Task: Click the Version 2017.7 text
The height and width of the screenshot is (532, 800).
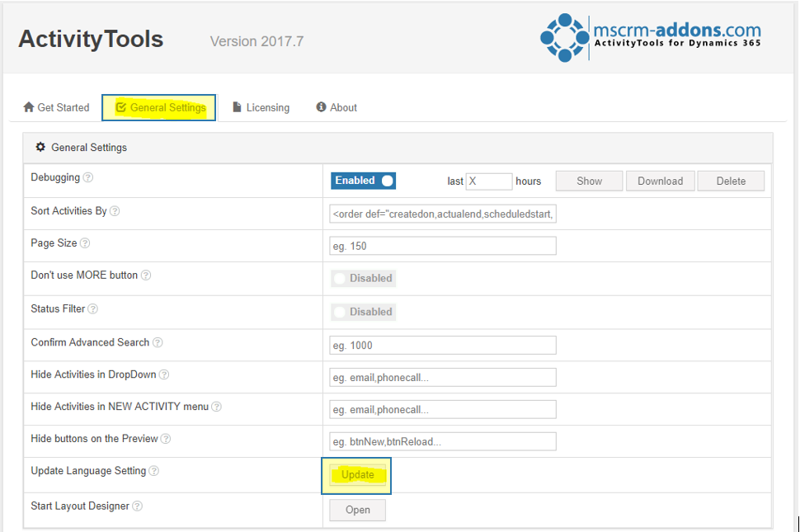Action: point(256,41)
